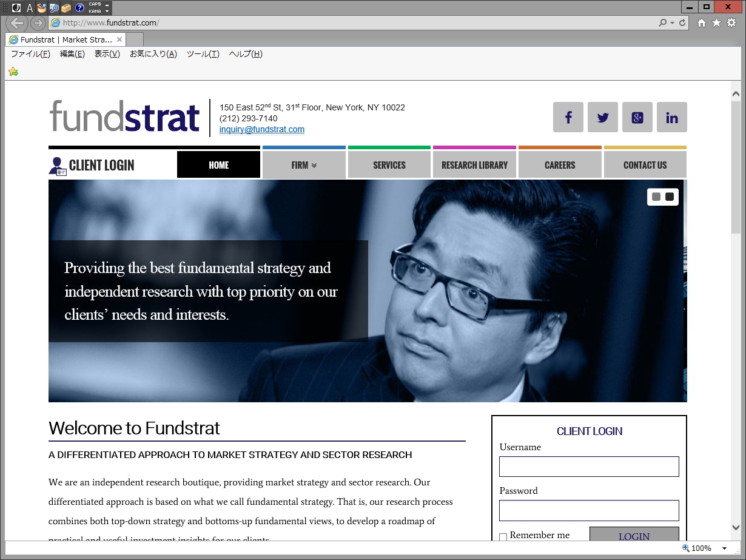Viewport: 746px width, 560px height.
Task: Open the お気に入り(A) menu
Action: [x=153, y=54]
